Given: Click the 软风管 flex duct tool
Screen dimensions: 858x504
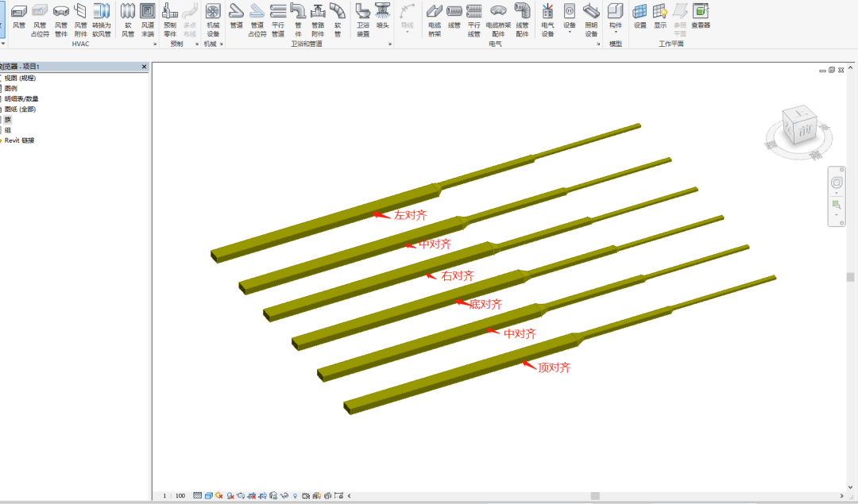Looking at the screenshot, I should (x=128, y=17).
